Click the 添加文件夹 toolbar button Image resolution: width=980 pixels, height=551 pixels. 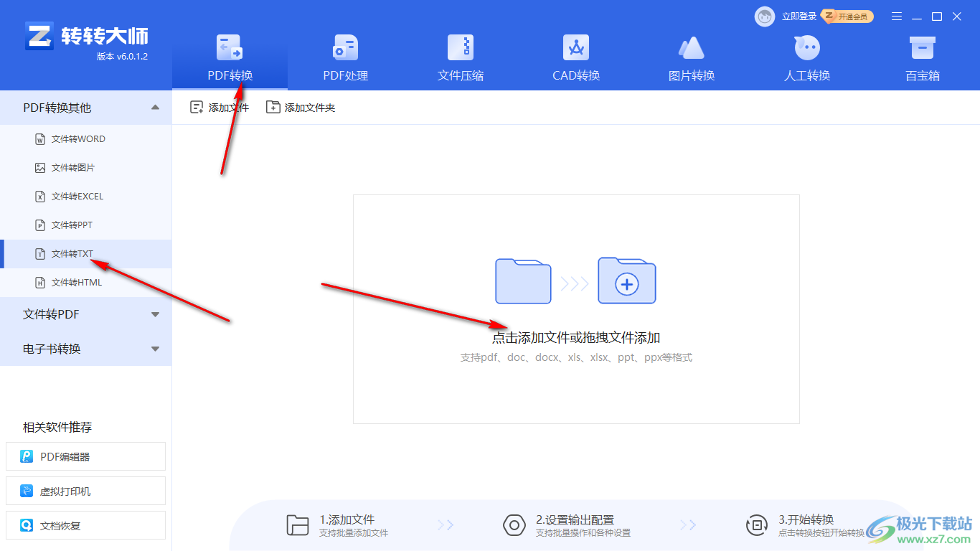pos(301,108)
